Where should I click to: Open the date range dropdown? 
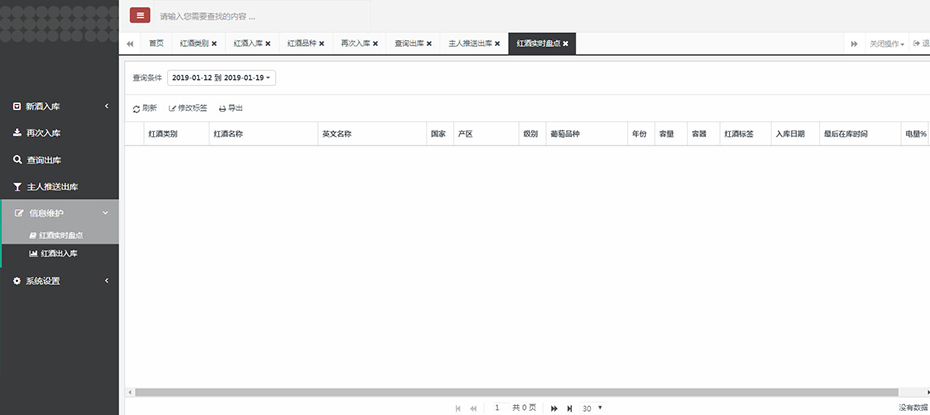[x=222, y=77]
